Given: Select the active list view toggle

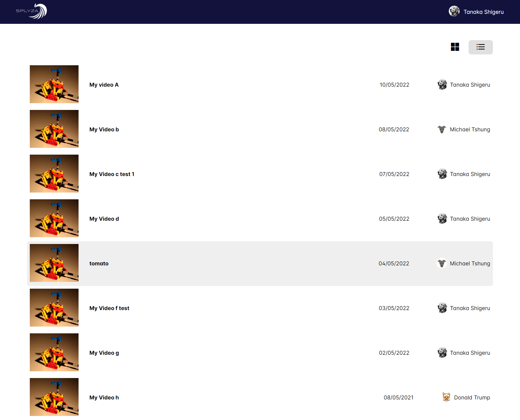Looking at the screenshot, I should pyautogui.click(x=480, y=47).
